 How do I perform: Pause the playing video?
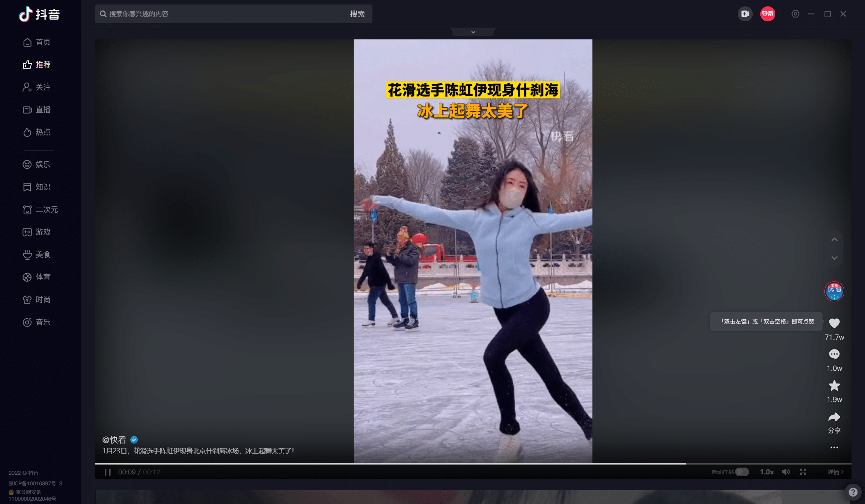(x=108, y=472)
